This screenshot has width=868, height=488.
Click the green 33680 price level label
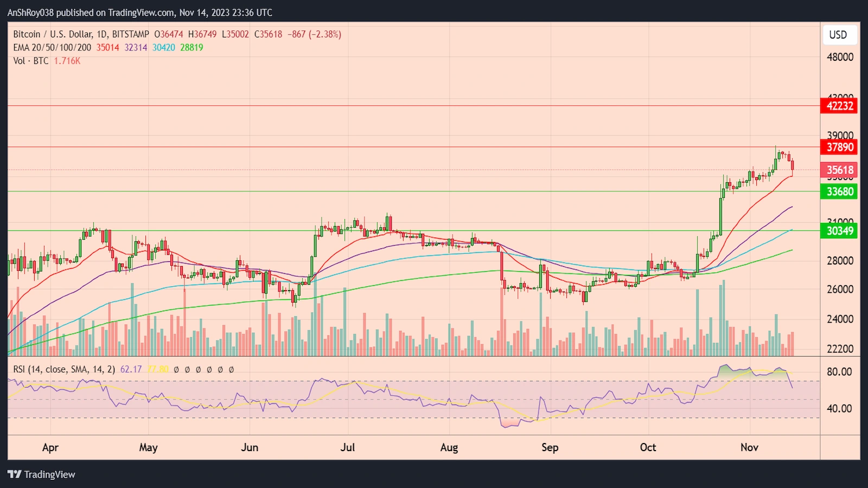(838, 191)
